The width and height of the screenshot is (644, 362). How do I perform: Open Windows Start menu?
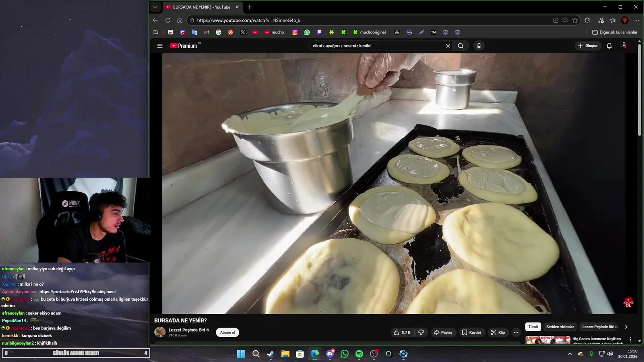click(241, 354)
